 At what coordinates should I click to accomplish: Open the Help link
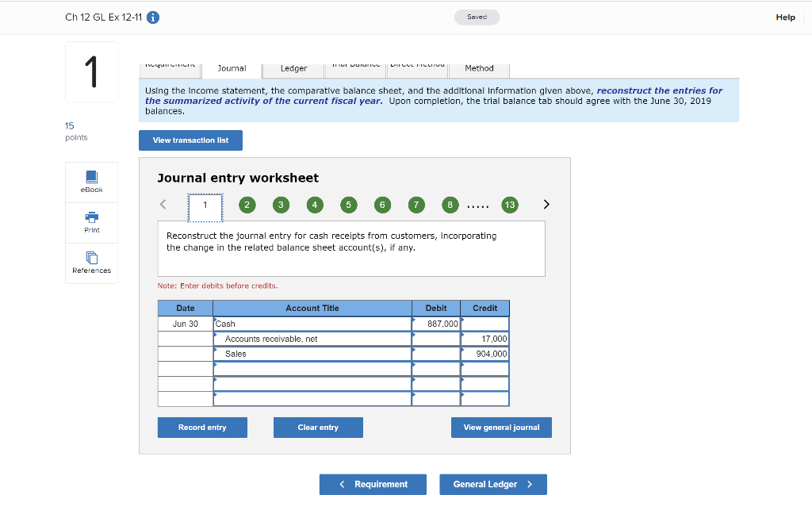[785, 17]
